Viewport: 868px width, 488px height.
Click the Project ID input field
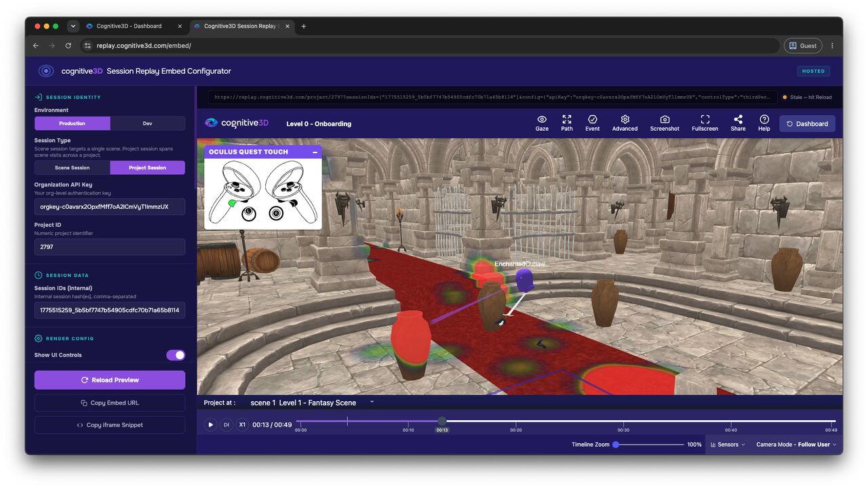[110, 247]
